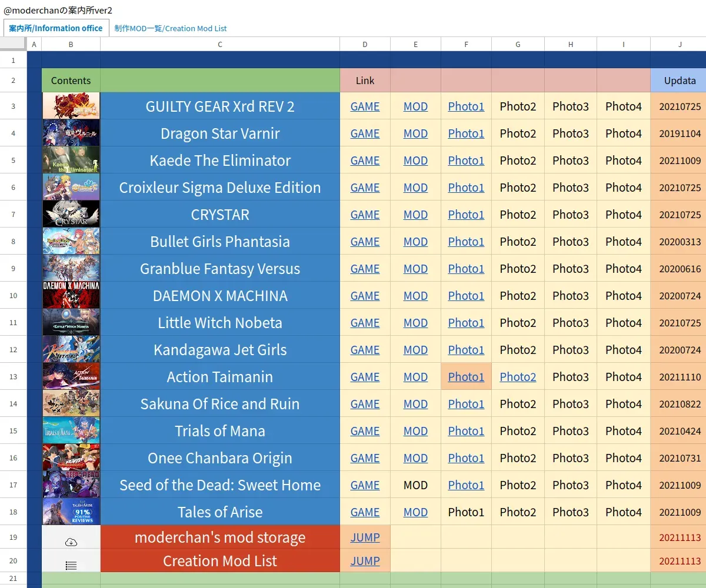Click the unlinked MOD cell for Seed of the Dead
This screenshot has width=706, height=588.
pyautogui.click(x=415, y=485)
